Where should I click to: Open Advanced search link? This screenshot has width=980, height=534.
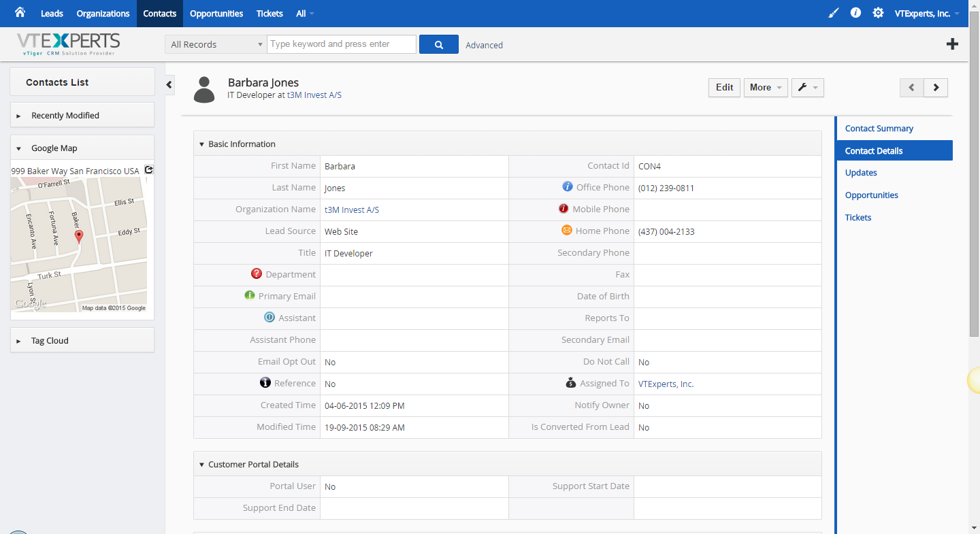485,45
